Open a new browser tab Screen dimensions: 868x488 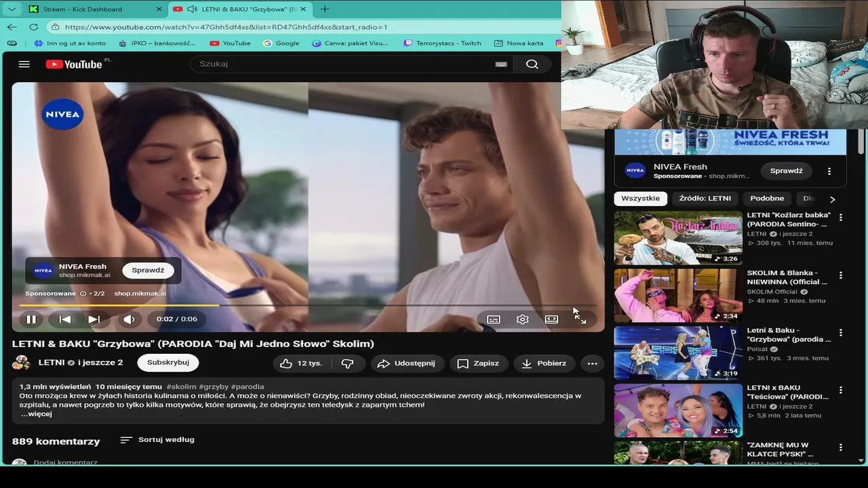[x=325, y=9]
